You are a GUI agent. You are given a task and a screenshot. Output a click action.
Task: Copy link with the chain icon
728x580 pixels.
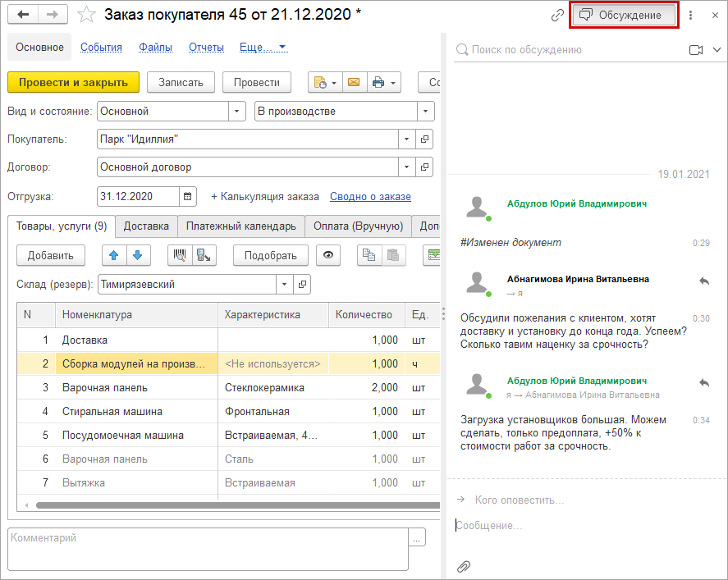click(557, 16)
